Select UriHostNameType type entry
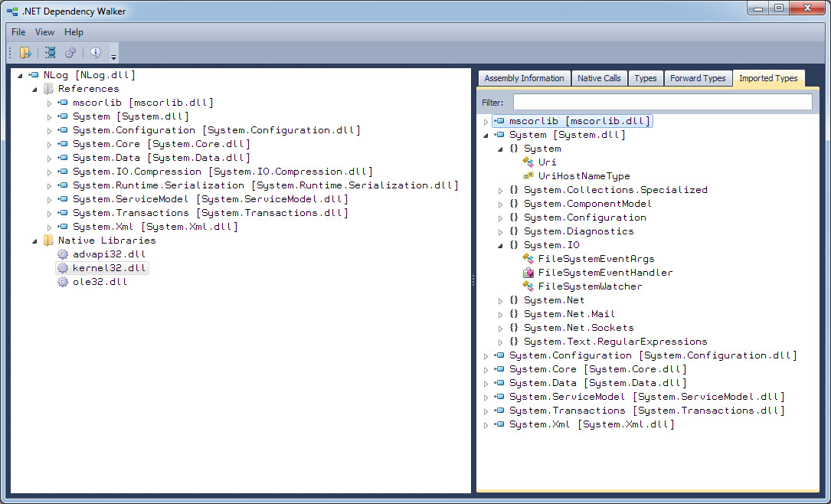Screen dimensions: 831x504 pyautogui.click(x=584, y=175)
